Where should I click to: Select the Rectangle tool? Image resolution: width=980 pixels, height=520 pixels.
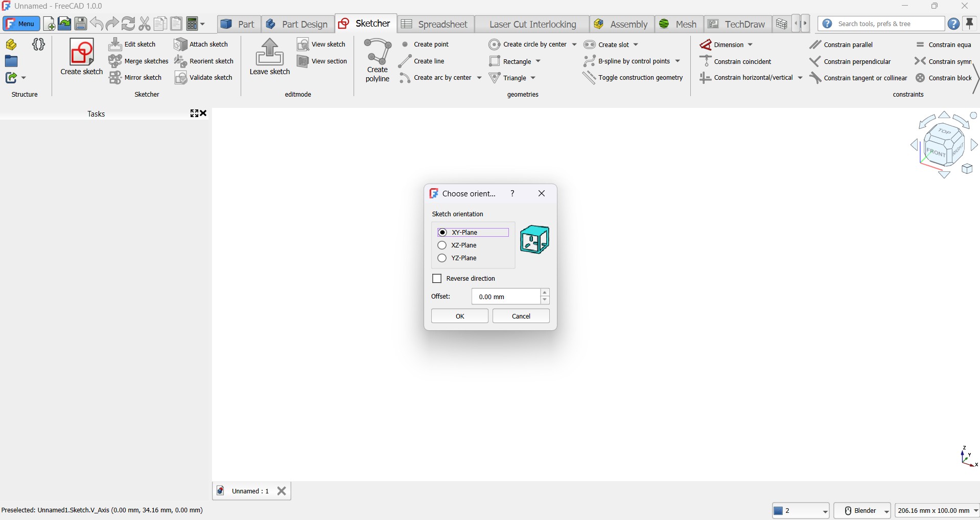[510, 61]
